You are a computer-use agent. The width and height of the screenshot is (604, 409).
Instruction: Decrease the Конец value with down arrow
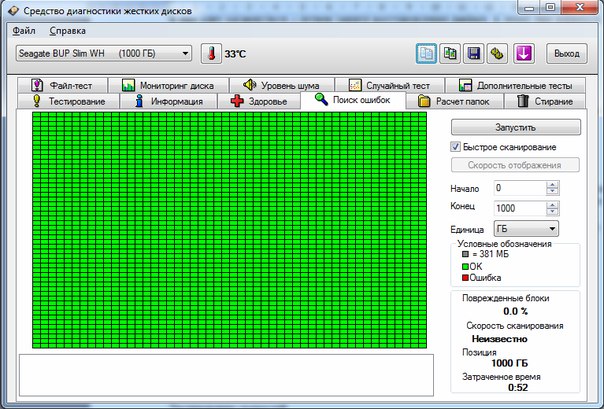tap(552, 211)
